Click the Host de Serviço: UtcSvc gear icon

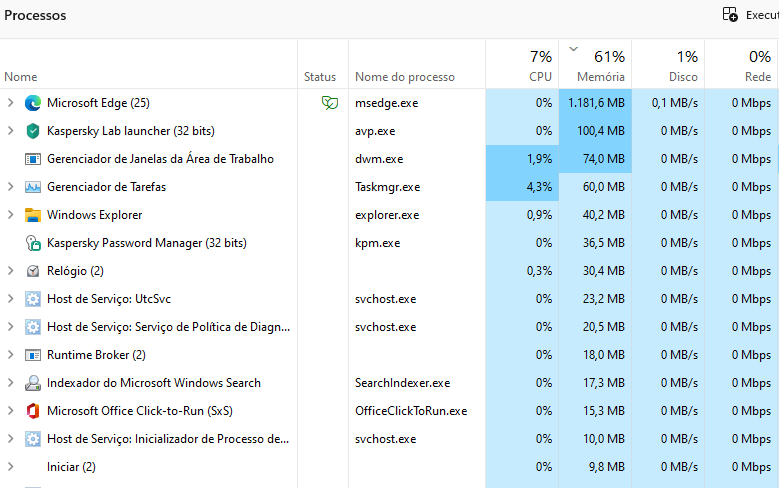click(33, 299)
